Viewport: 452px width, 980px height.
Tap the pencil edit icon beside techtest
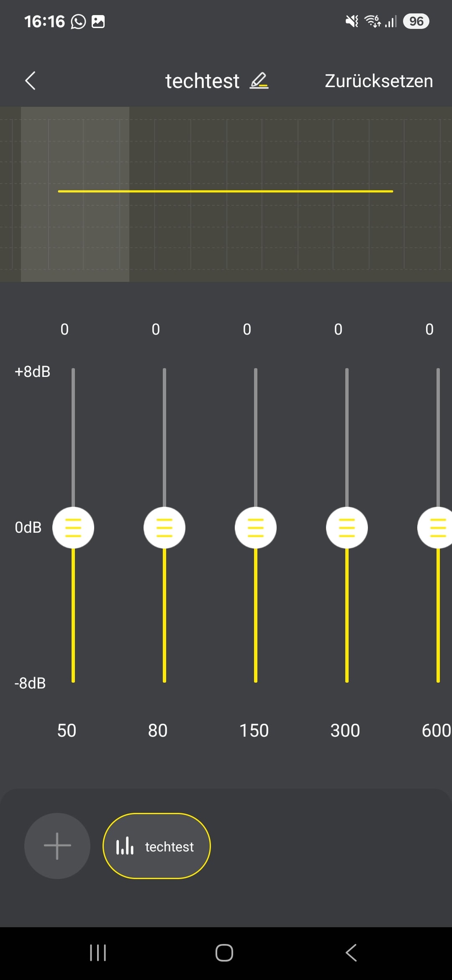coord(259,80)
